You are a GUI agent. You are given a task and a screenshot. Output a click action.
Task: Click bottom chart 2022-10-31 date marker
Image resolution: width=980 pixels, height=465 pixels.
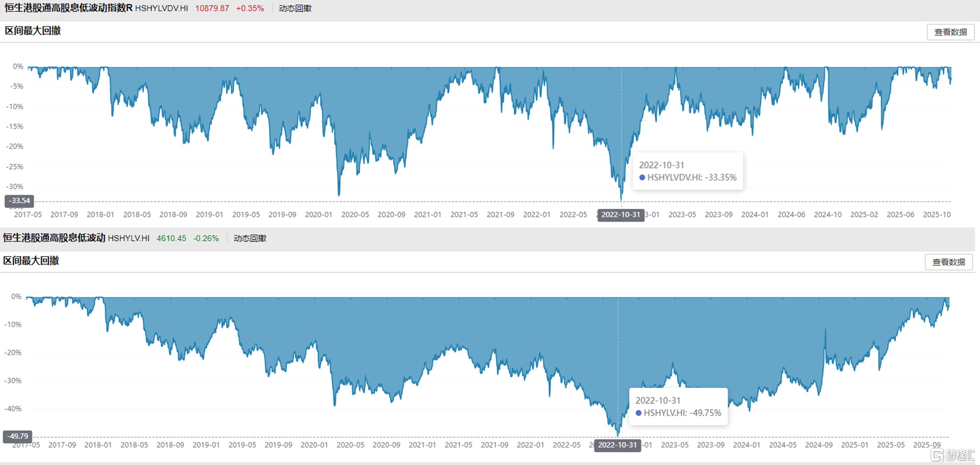(x=617, y=445)
